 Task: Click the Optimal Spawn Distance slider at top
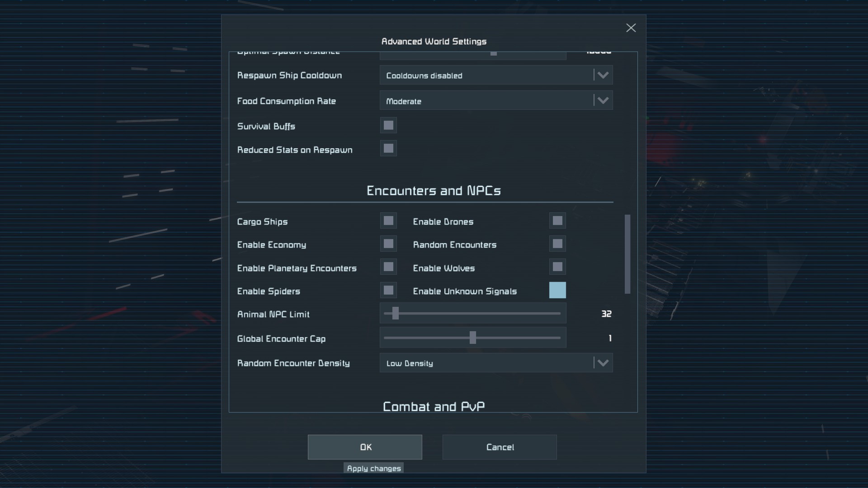coord(494,54)
